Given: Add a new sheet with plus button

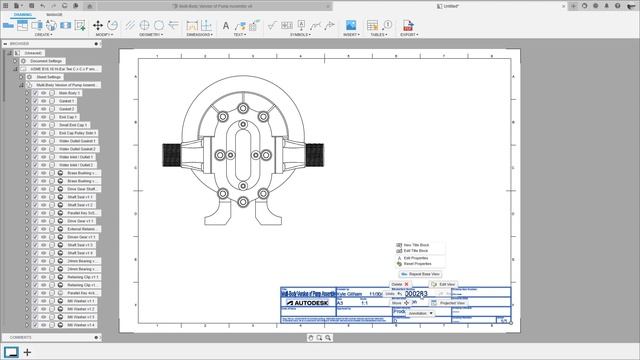Looking at the screenshot, I should click(x=27, y=352).
